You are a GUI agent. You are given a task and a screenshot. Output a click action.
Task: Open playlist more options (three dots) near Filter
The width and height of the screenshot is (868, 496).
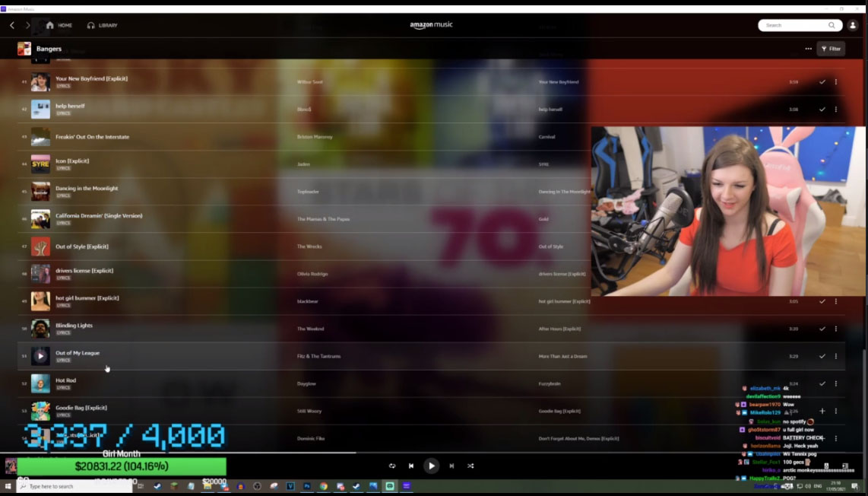(x=808, y=49)
